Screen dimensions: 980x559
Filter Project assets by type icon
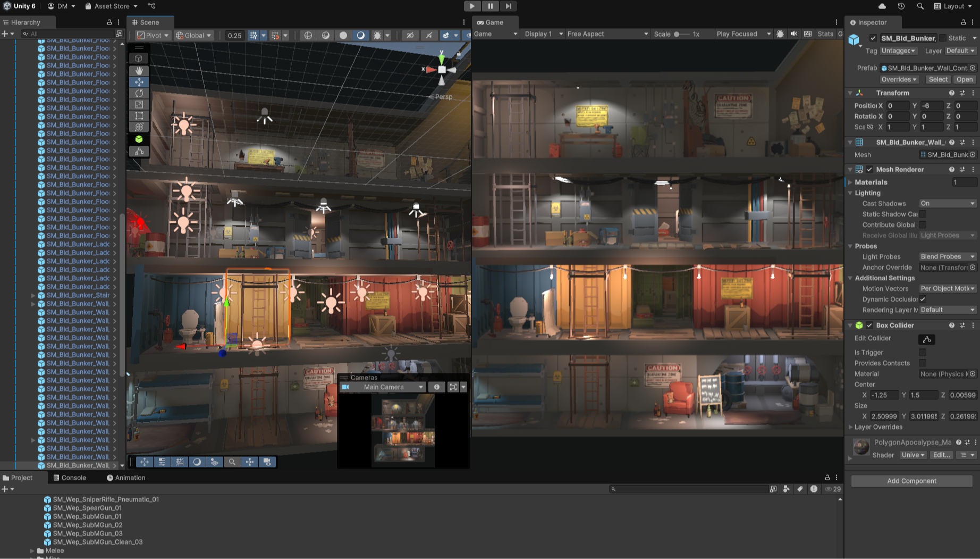pyautogui.click(x=787, y=489)
